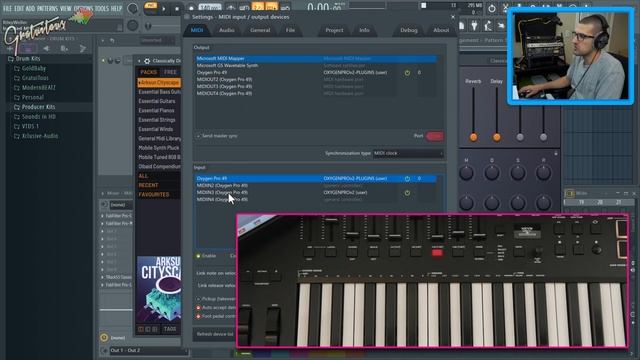Collapse the Drum Kits folder
The image size is (640, 360).
tap(28, 59)
